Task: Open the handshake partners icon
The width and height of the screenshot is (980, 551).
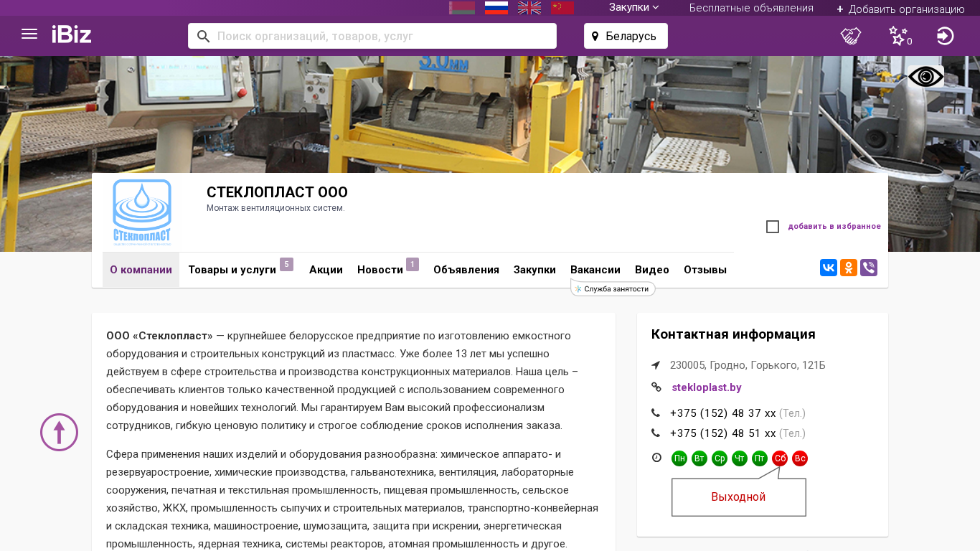Action: pos(851,36)
